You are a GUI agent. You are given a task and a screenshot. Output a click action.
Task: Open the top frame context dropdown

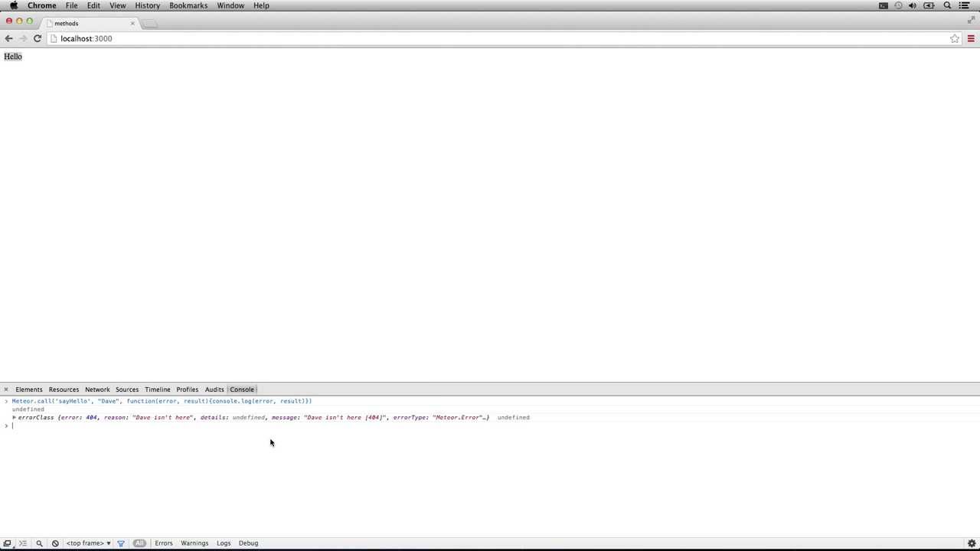[88, 543]
